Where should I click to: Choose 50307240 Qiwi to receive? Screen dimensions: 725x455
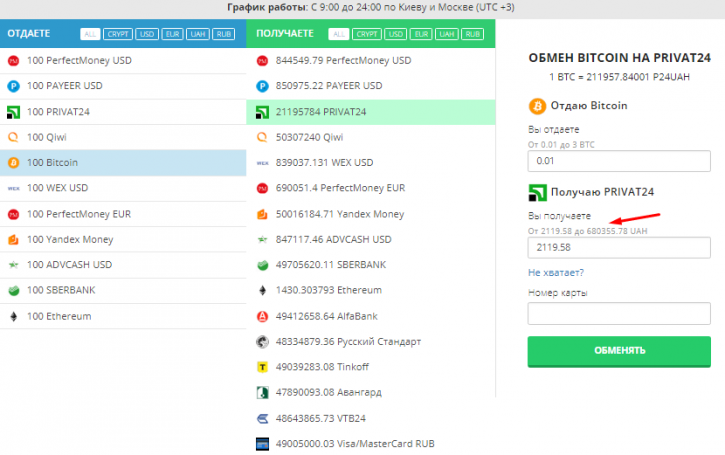coord(371,137)
